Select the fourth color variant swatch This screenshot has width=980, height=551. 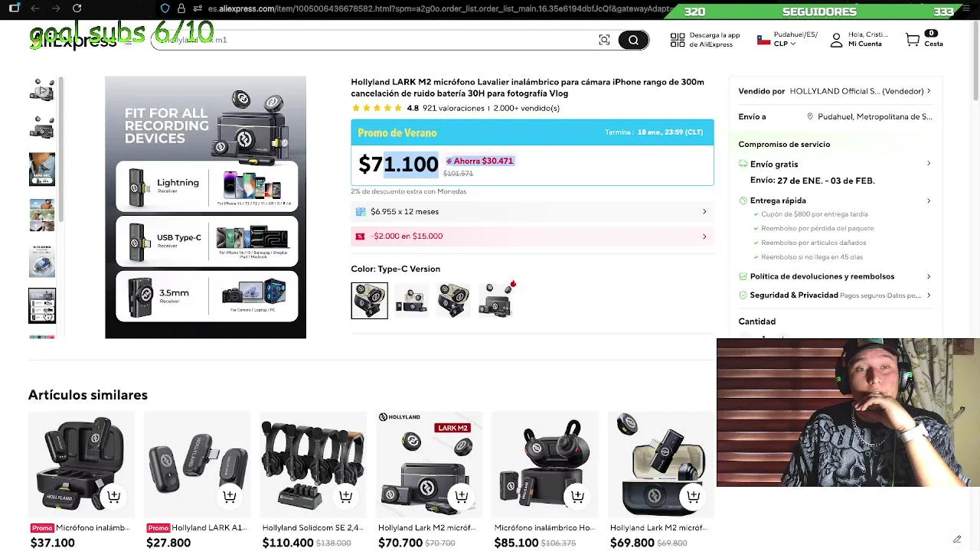pyautogui.click(x=495, y=300)
